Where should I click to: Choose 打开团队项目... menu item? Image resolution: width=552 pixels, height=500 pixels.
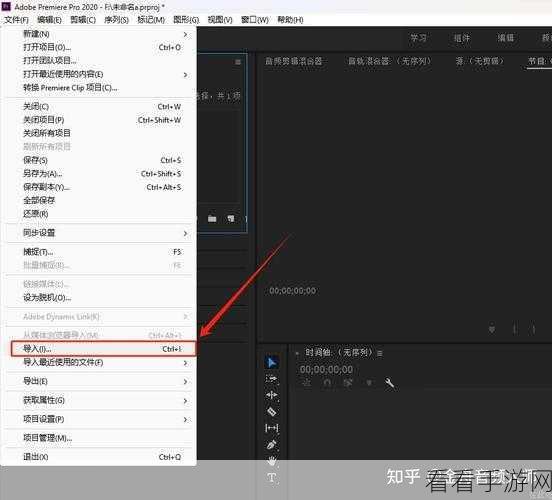[x=100, y=61]
